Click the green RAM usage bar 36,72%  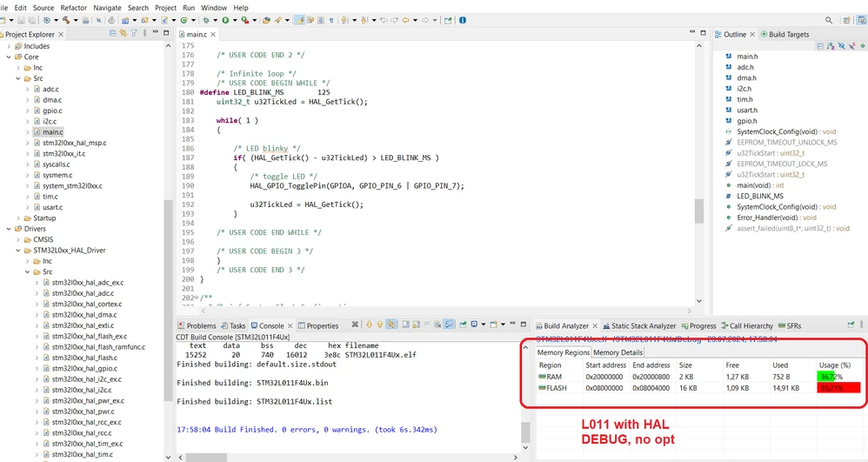coord(825,377)
